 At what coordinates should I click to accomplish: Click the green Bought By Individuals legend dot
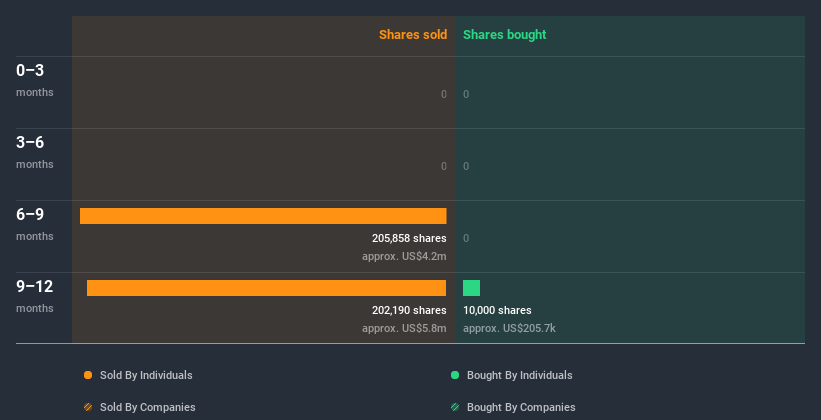click(455, 375)
